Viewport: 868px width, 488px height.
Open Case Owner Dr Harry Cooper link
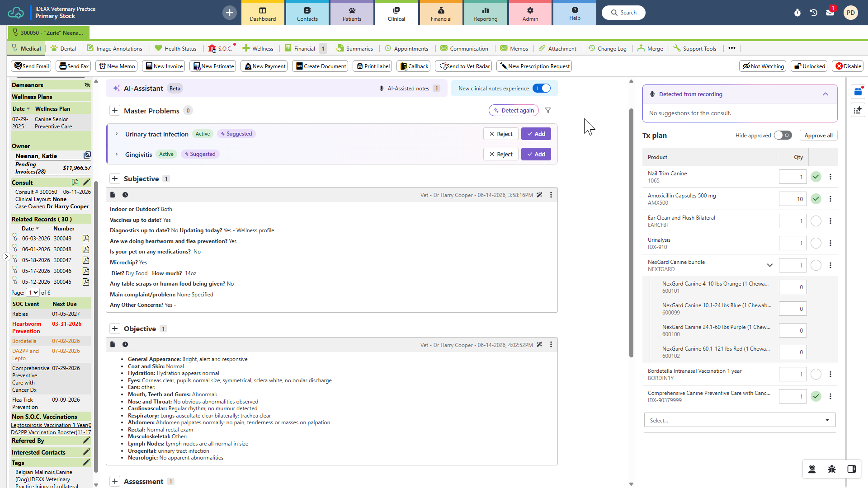tap(68, 206)
